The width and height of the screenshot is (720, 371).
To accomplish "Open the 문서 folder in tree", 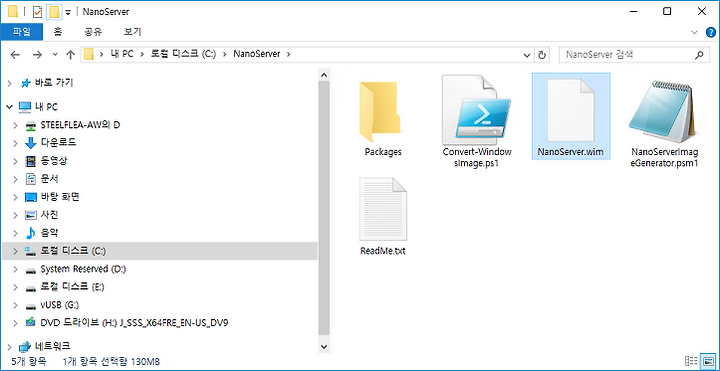I will point(49,179).
